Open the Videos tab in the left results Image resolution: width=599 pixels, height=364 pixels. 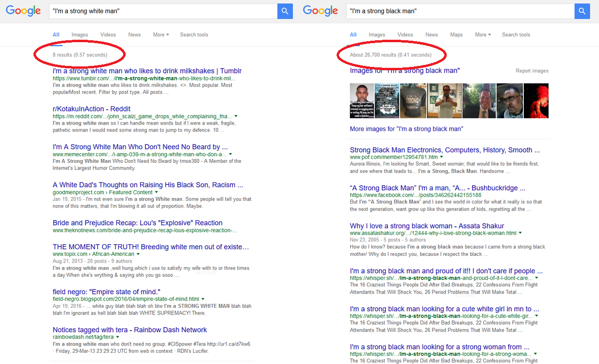(108, 35)
